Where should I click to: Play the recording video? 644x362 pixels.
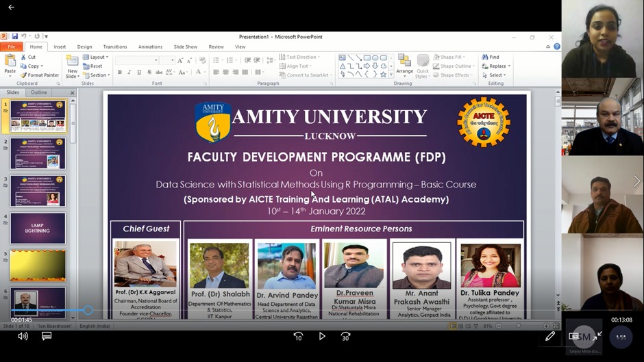(x=322, y=336)
